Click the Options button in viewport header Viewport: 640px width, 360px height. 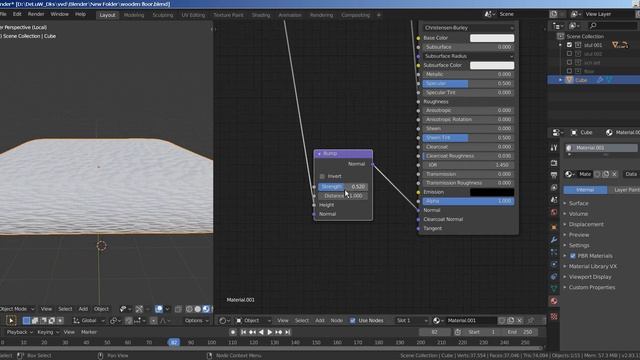tap(196, 320)
